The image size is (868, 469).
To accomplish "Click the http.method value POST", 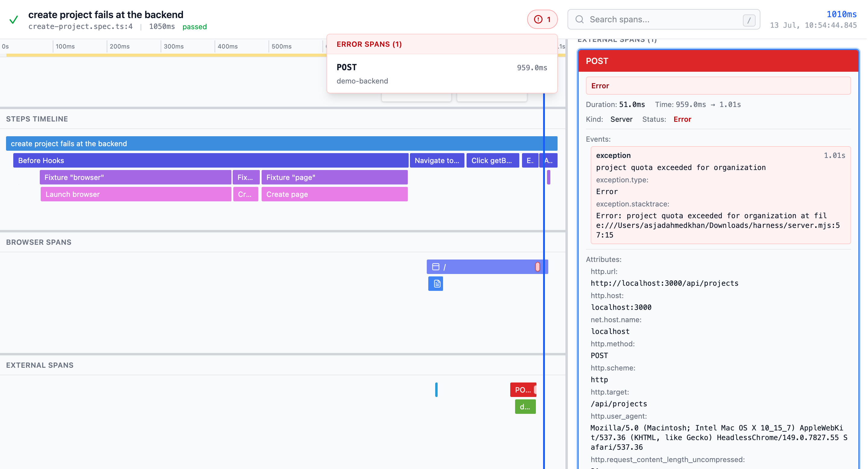I will click(599, 355).
